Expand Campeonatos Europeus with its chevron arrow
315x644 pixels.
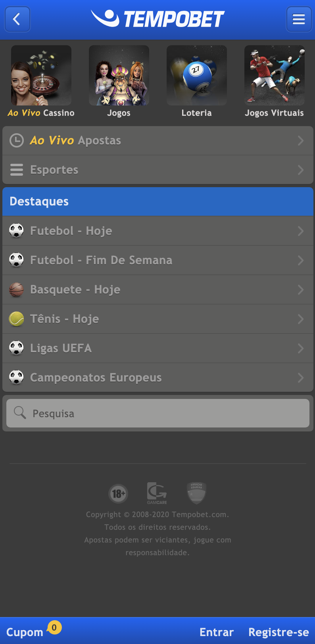[301, 378]
